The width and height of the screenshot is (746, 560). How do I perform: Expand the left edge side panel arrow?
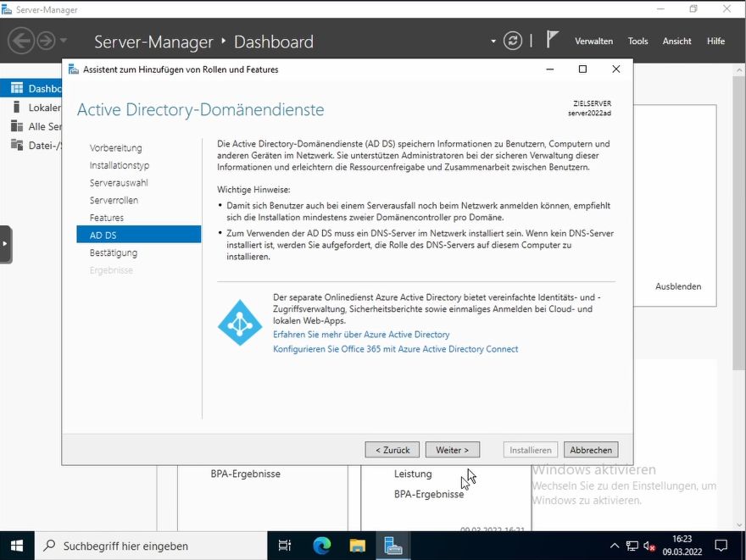[x=6, y=244]
